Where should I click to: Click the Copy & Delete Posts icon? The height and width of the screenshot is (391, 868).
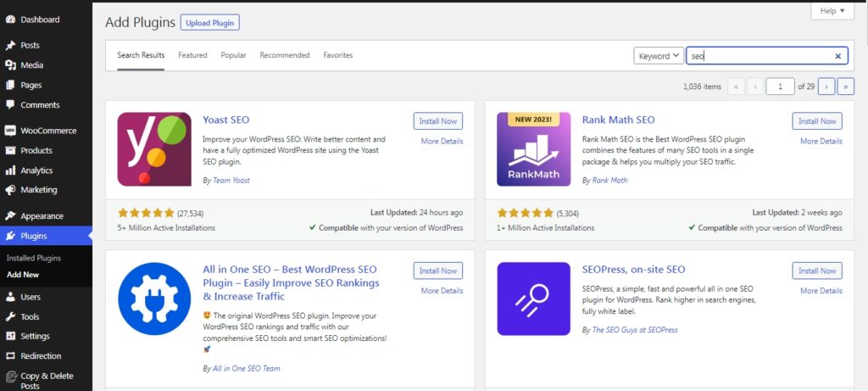[x=10, y=377]
